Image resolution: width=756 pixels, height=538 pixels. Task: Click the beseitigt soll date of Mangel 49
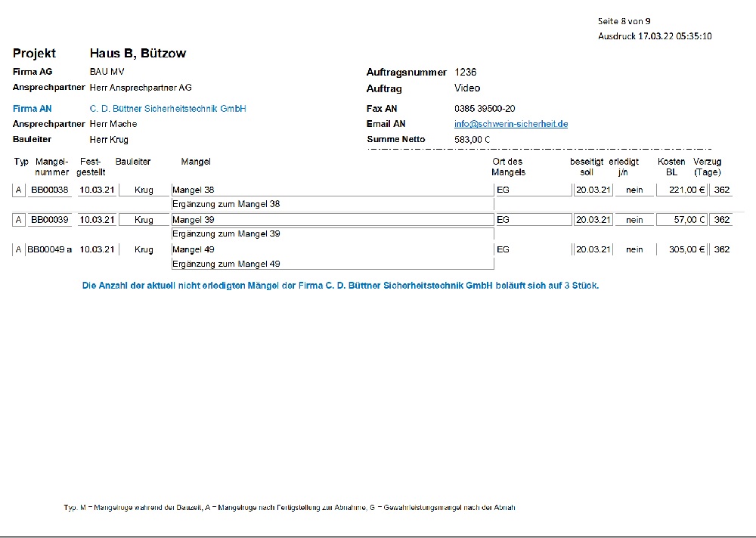(593, 249)
